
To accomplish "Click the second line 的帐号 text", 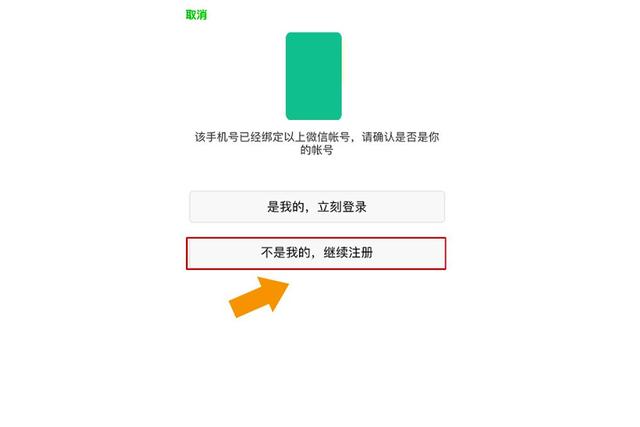I will tap(317, 150).
